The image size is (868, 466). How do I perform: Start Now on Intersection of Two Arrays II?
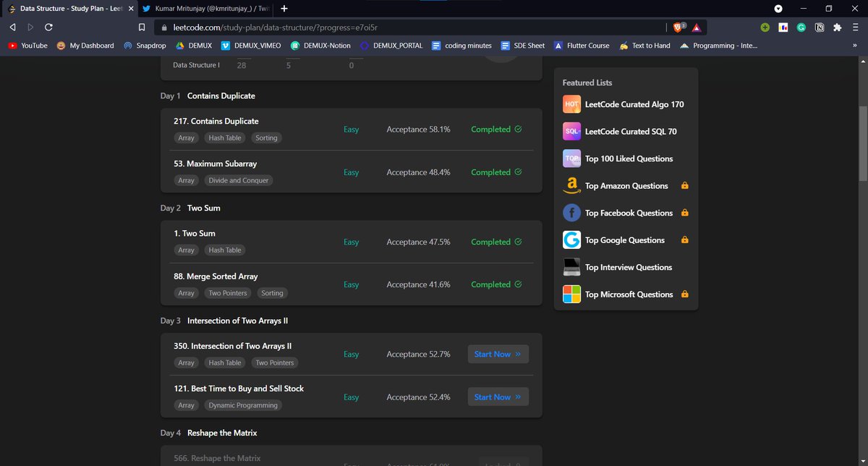click(x=498, y=354)
